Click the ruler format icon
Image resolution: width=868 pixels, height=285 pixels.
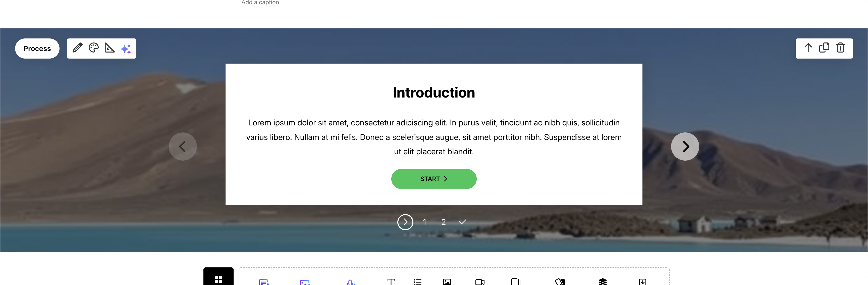[x=110, y=48]
